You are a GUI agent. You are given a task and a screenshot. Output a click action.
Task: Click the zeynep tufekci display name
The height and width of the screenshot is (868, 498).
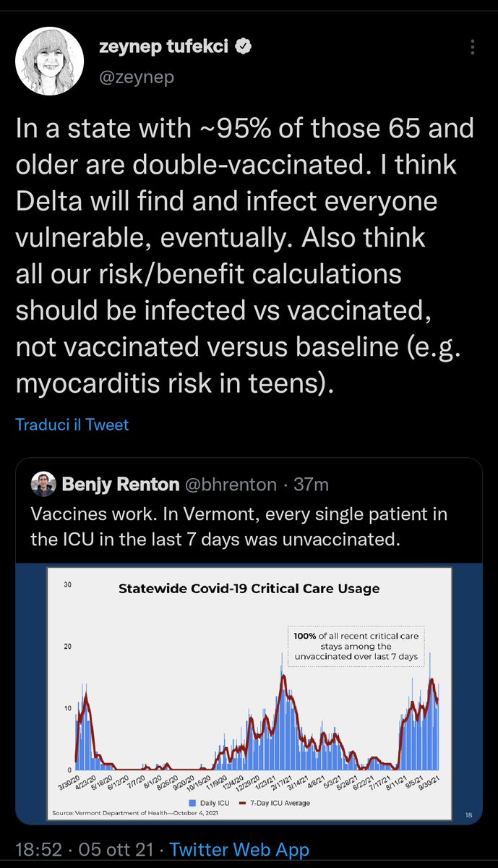(x=163, y=48)
